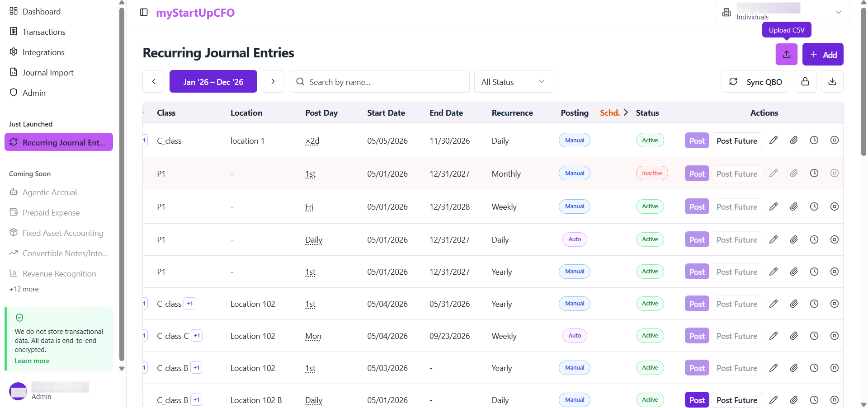Screen dimensions: 868x408
Task: Expand the Schd. column chevron
Action: click(626, 113)
